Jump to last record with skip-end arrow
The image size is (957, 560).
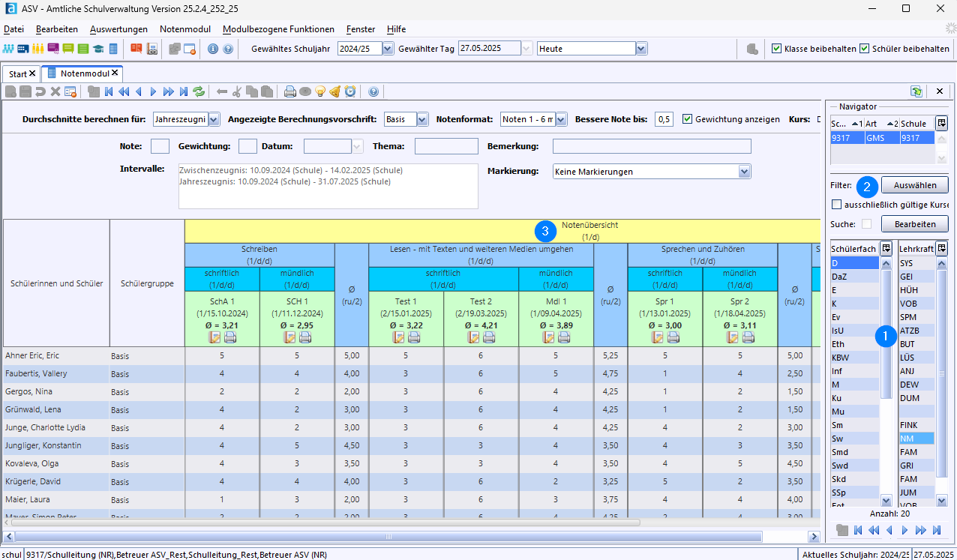coord(184,91)
